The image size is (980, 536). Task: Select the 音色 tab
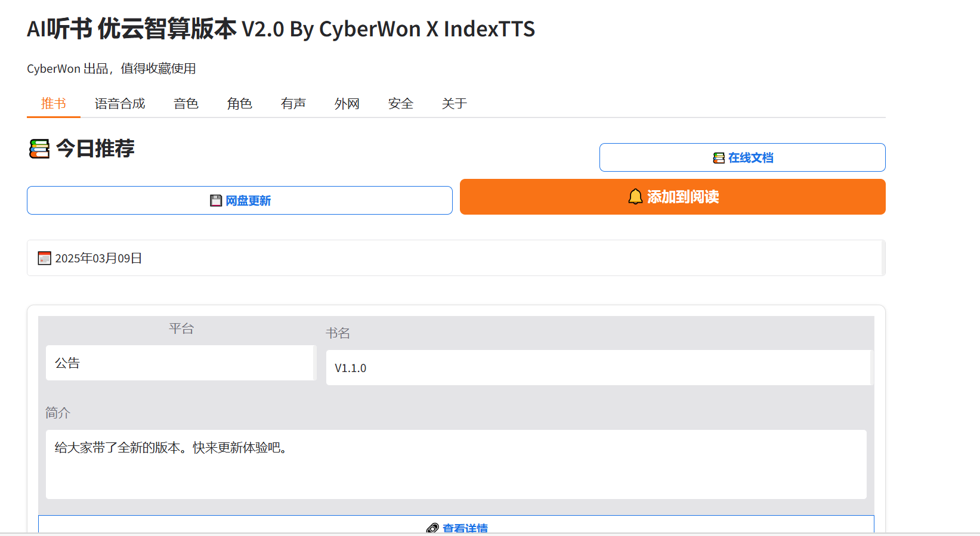tap(186, 104)
